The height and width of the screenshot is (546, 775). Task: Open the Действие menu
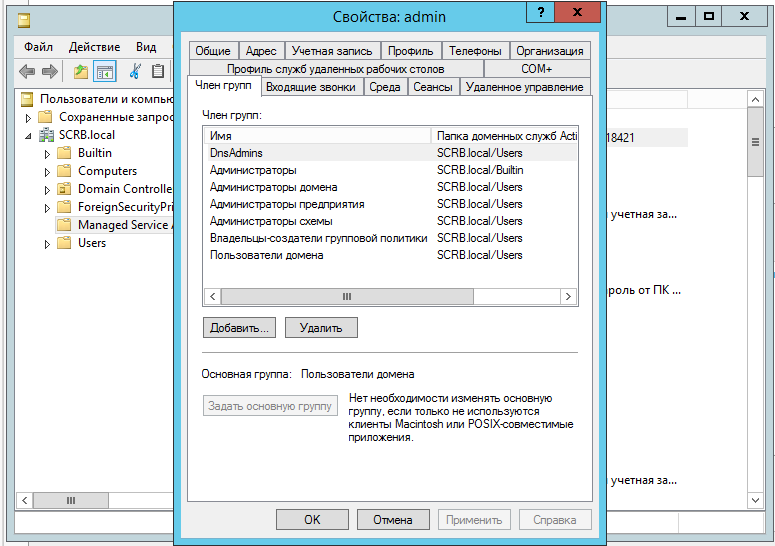coord(94,47)
